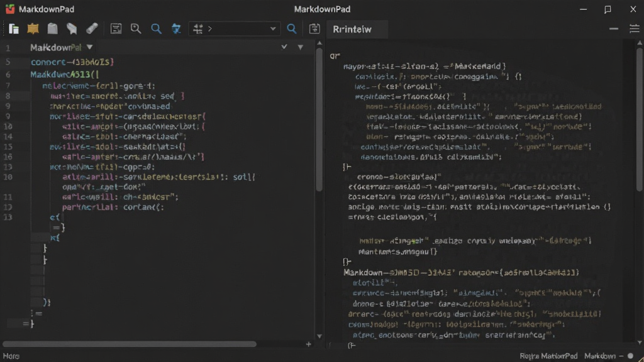Image resolution: width=644 pixels, height=362 pixels.
Task: Click the new document icon in toolbar
Action: click(14, 29)
